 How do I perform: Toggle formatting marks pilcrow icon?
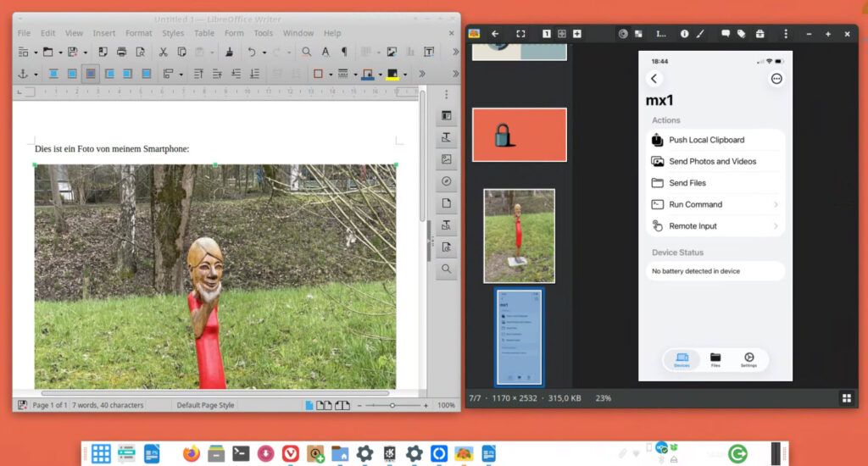click(x=344, y=52)
